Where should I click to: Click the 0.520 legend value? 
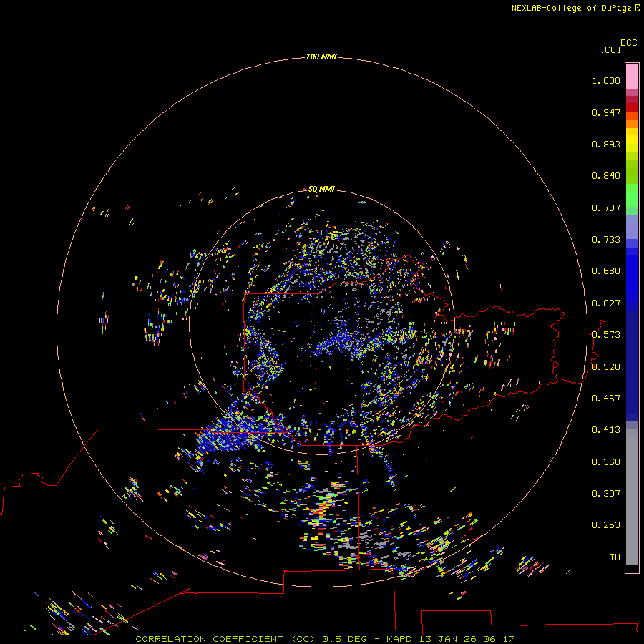[606, 367]
